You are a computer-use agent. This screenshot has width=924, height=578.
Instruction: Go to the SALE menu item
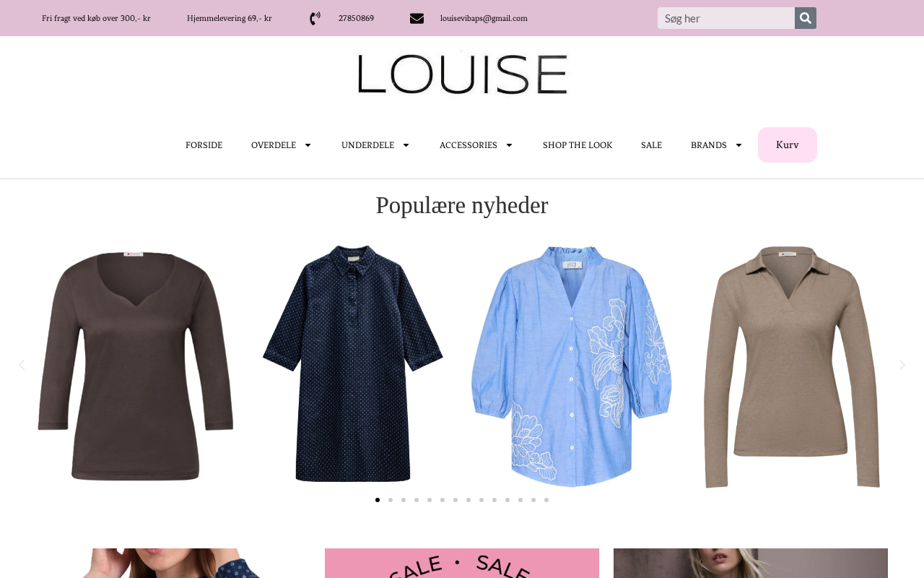pyautogui.click(x=651, y=145)
